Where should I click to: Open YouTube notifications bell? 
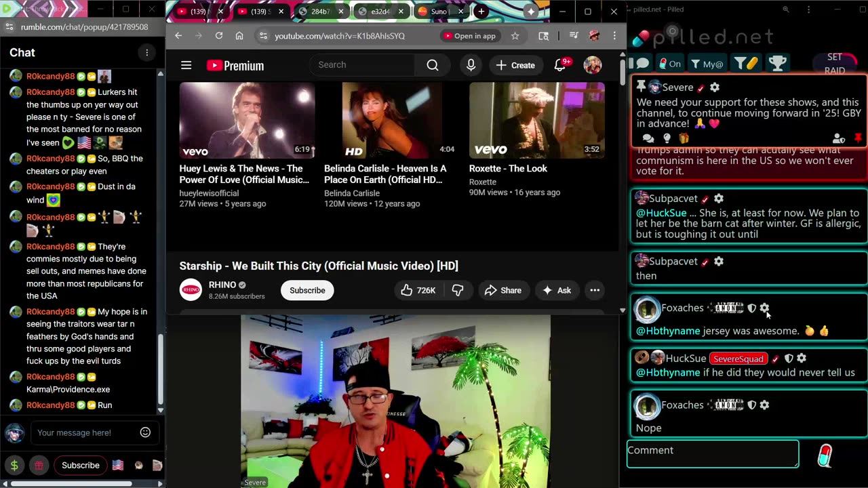pyautogui.click(x=560, y=65)
